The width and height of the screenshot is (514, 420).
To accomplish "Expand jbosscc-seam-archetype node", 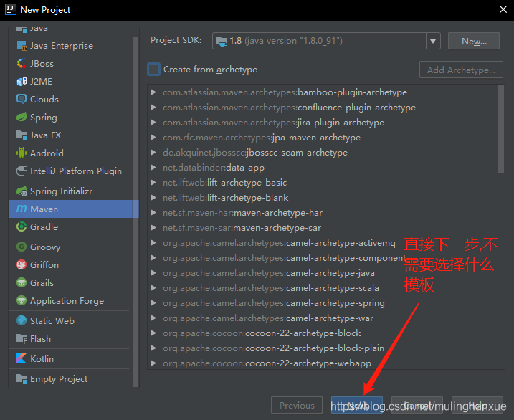I will [153, 153].
